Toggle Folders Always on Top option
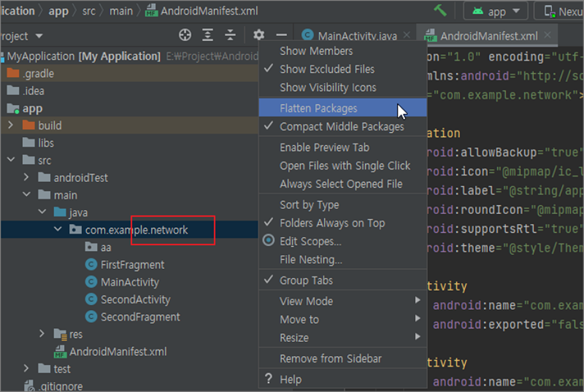584x392 pixels. point(342,223)
